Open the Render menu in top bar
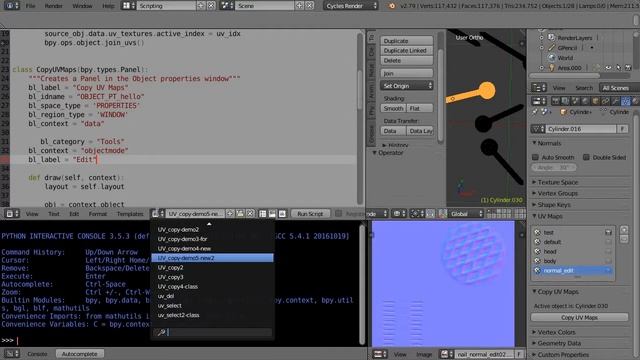 [x=53, y=6]
